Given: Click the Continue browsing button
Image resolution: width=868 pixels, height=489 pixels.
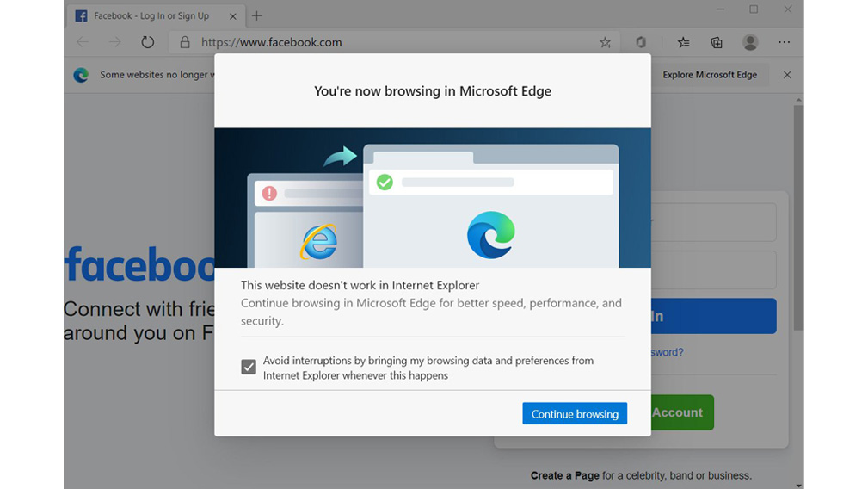Looking at the screenshot, I should [575, 414].
